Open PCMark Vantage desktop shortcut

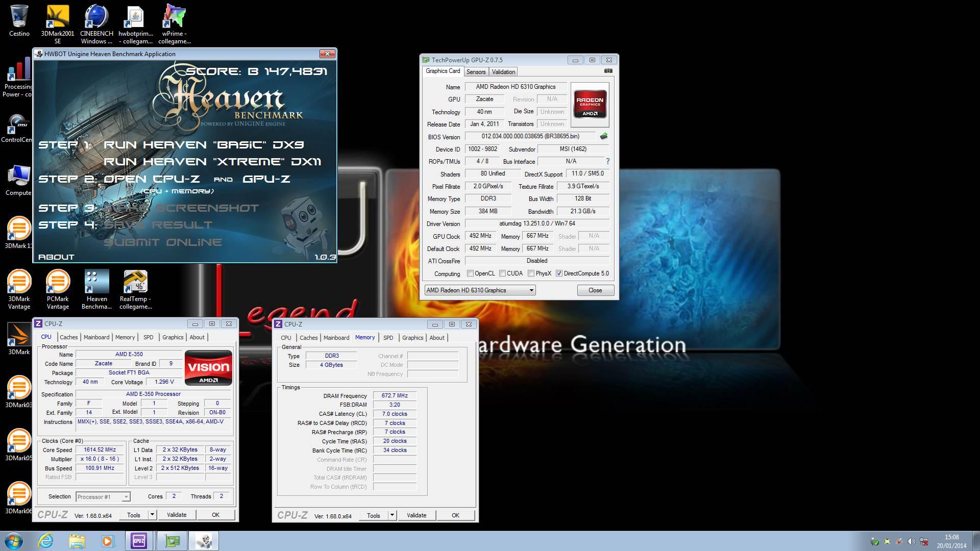point(58,290)
